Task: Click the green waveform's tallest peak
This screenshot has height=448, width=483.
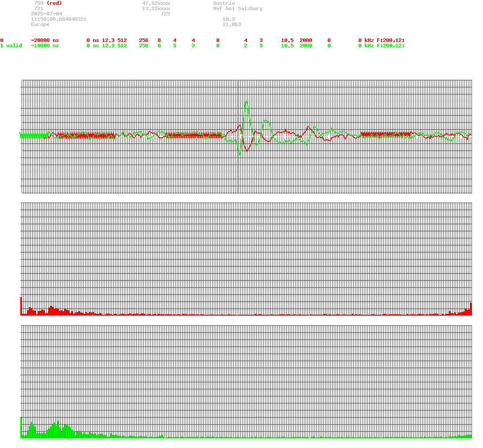Action: pyautogui.click(x=246, y=102)
